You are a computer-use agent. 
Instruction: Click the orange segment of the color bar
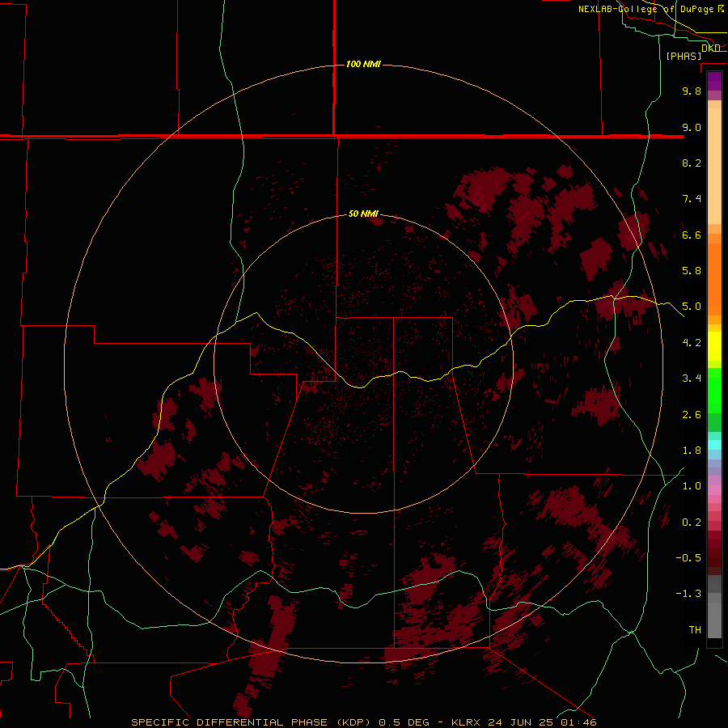click(714, 280)
